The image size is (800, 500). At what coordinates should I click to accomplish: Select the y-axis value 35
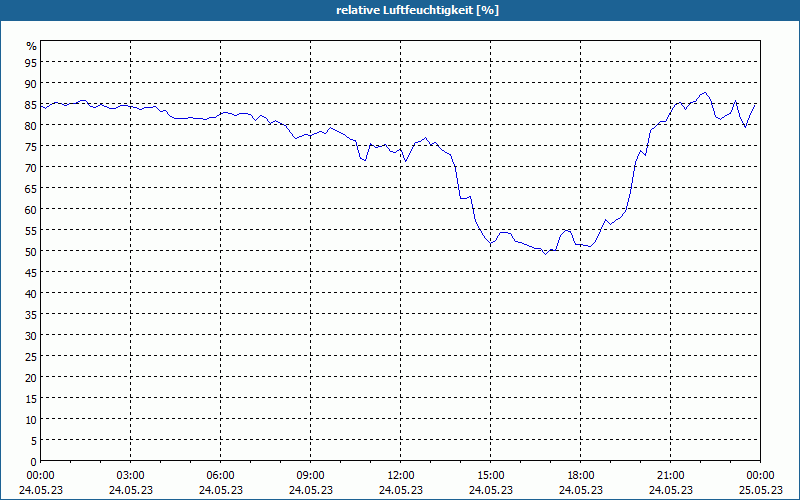click(31, 314)
